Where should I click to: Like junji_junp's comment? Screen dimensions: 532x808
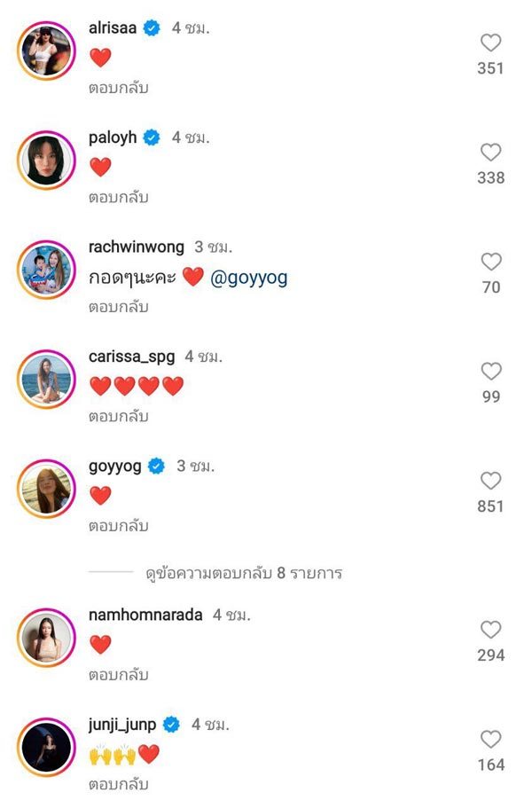(490, 740)
